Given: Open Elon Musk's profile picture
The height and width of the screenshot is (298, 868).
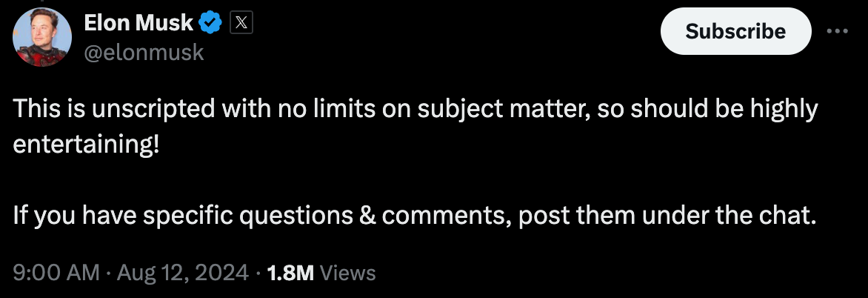Looking at the screenshot, I should click(42, 37).
